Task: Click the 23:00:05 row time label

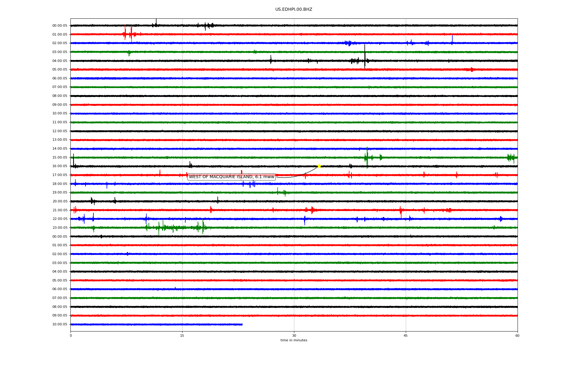Action: [60, 228]
